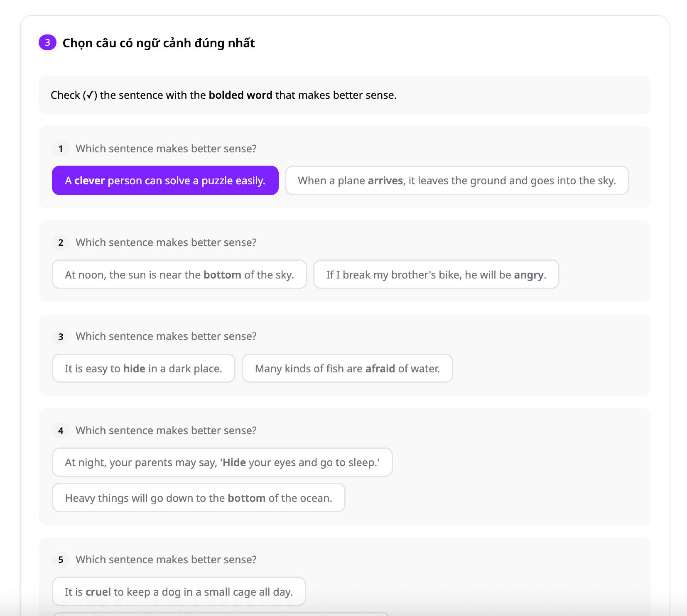Click the 'Check (✓) the sentence' instruction box
The height and width of the screenshot is (616, 687).
pyautogui.click(x=344, y=95)
